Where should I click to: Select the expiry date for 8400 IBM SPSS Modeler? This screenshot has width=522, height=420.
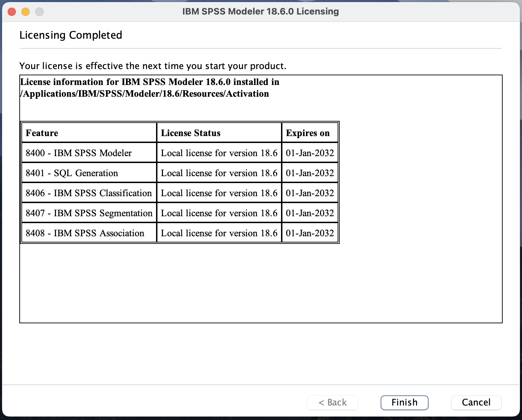tap(310, 153)
